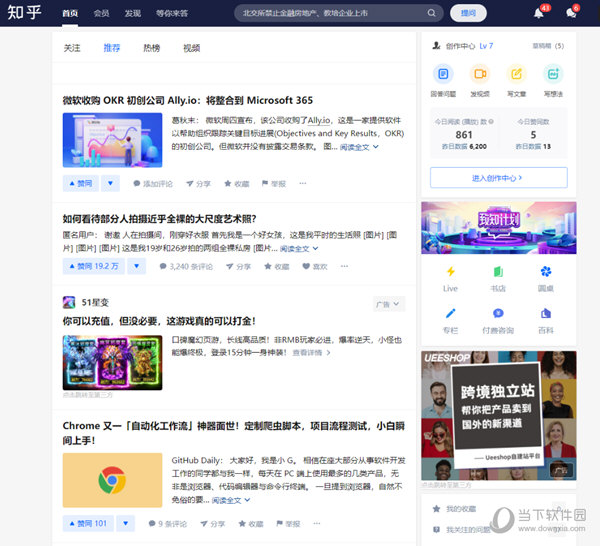Toggle 赞同 19.2 万 upvote

coord(94,266)
